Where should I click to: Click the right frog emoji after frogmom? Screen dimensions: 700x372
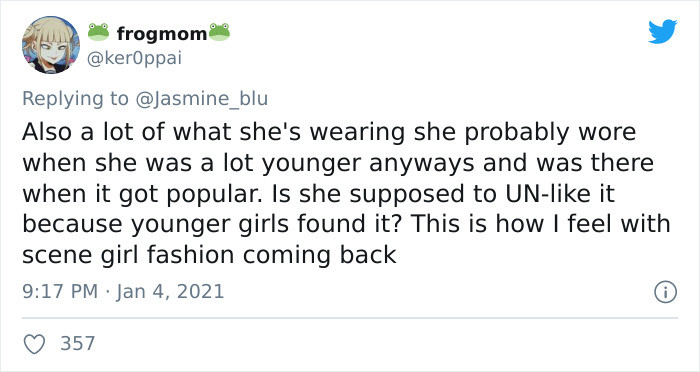click(219, 32)
